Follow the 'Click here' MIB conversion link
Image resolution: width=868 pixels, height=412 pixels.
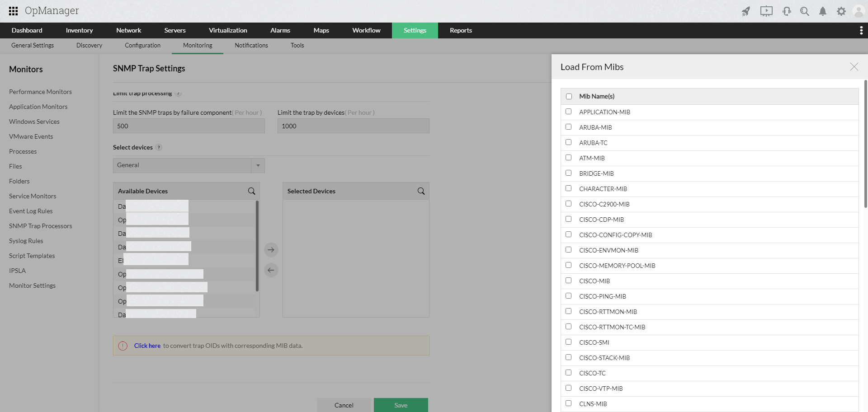point(147,346)
